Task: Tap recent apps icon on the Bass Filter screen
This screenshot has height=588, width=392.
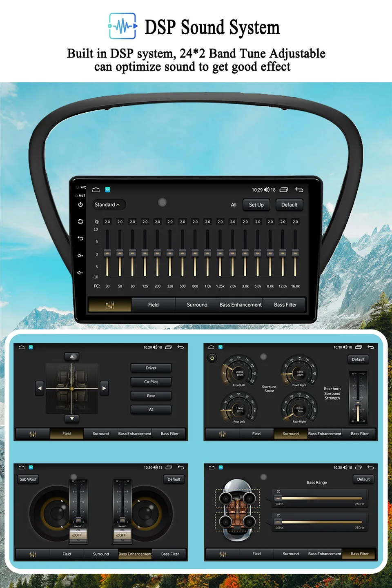Action: (359, 468)
